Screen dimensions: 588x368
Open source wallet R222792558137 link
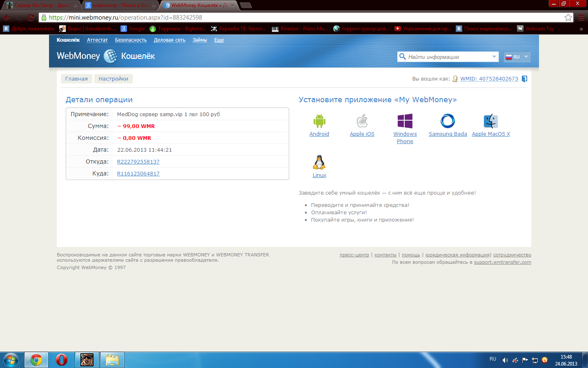[138, 162]
